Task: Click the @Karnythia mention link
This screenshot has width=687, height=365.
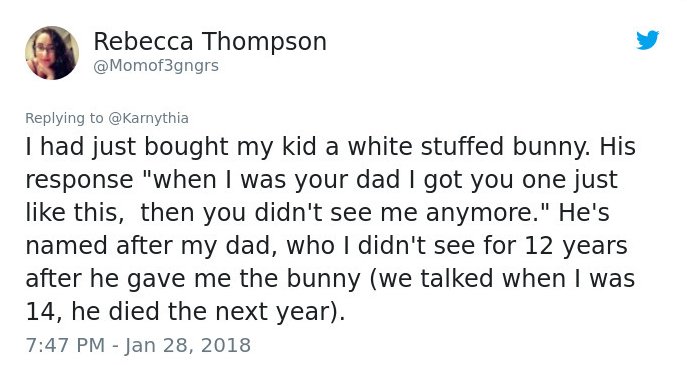Action: coord(148,118)
